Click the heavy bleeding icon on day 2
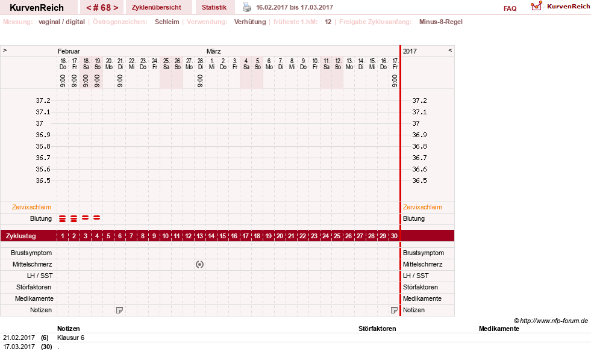Screen dimensions: 591x364 click(74, 219)
